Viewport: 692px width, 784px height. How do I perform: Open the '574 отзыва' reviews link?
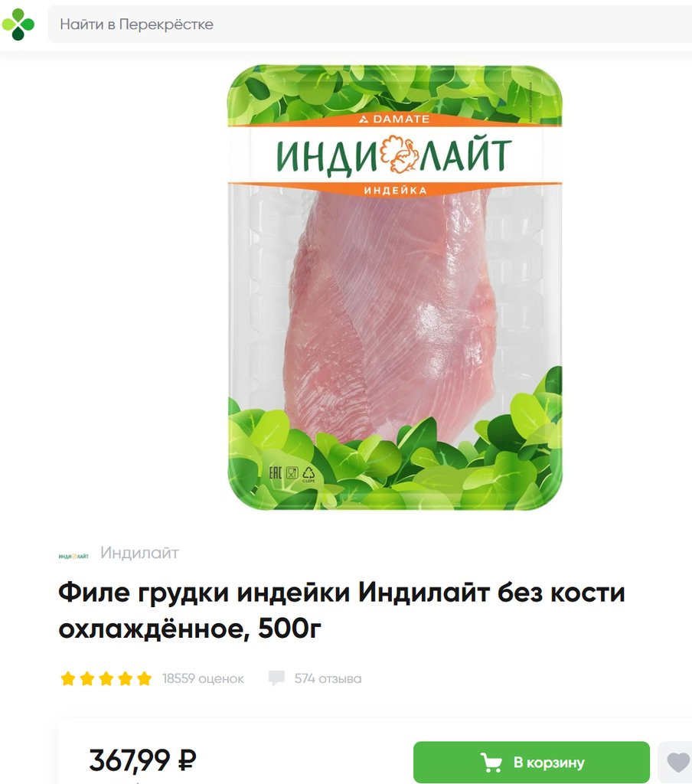point(328,678)
